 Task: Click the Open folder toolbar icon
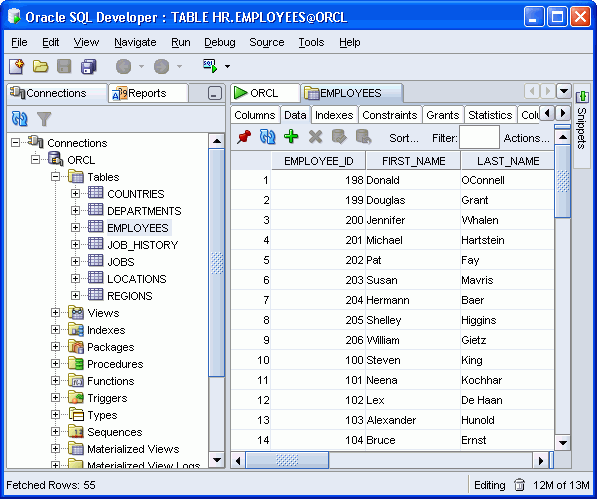click(x=40, y=67)
